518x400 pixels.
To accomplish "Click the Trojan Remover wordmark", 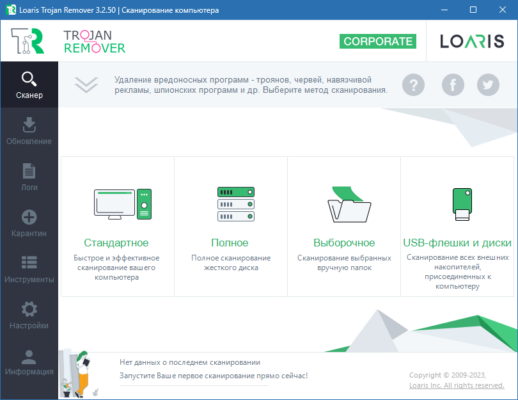I will click(94, 42).
